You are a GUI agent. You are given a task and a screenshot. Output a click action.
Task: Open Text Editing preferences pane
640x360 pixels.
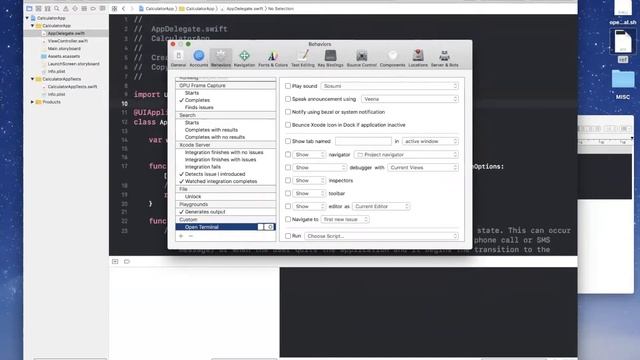pos(302,58)
